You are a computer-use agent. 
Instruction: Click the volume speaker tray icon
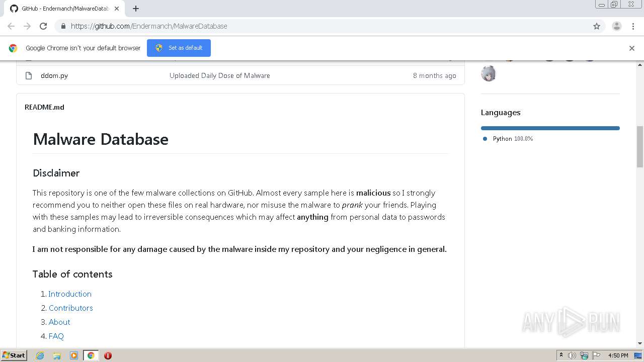(x=572, y=355)
